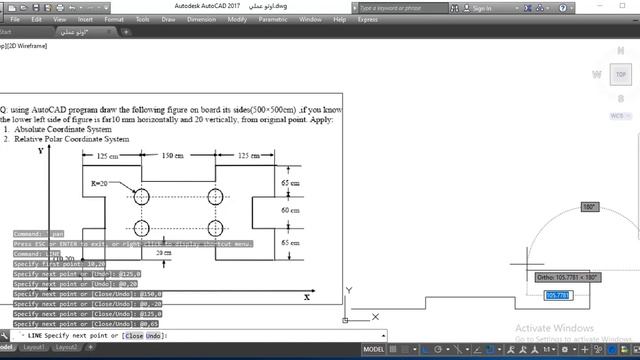Toggle polar tracking in status bar

[x=438, y=349]
